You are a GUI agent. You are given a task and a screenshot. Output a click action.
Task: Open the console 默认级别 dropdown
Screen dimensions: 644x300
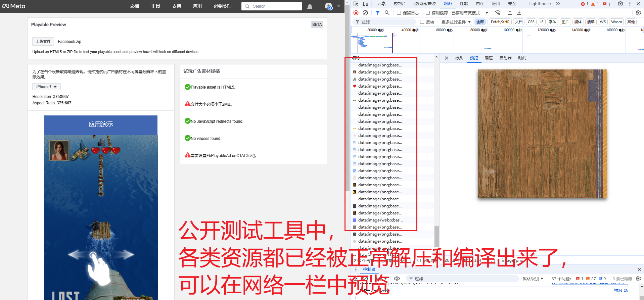point(533,279)
